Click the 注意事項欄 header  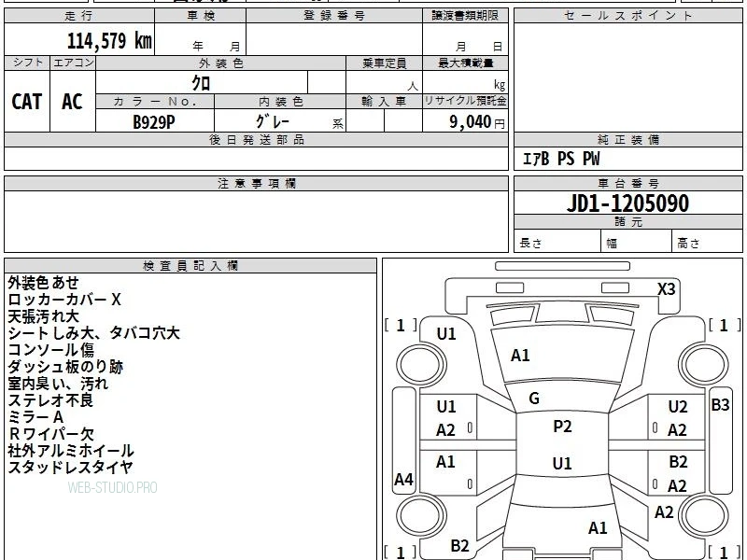(x=256, y=183)
